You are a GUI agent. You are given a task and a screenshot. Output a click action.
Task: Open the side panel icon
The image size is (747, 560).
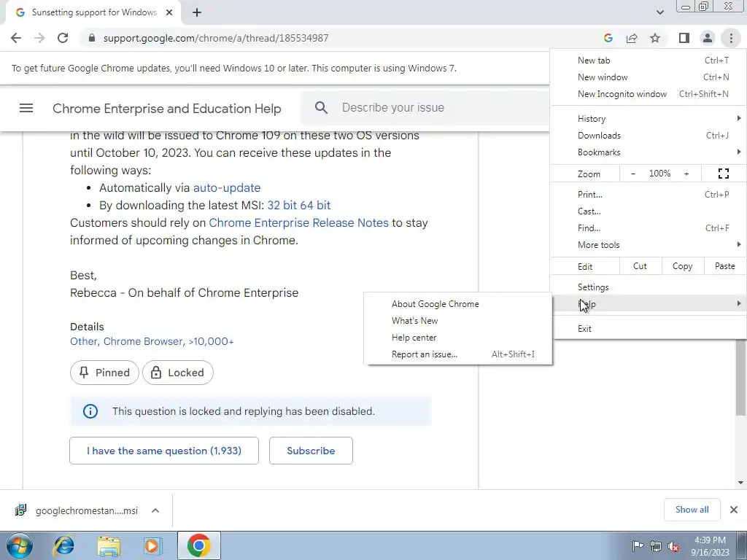[684, 38]
